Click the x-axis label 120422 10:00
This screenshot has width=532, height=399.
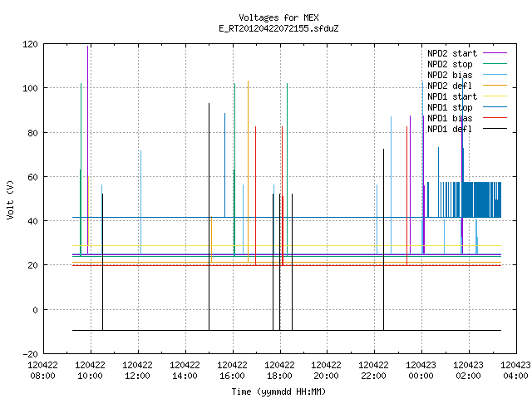(x=91, y=371)
